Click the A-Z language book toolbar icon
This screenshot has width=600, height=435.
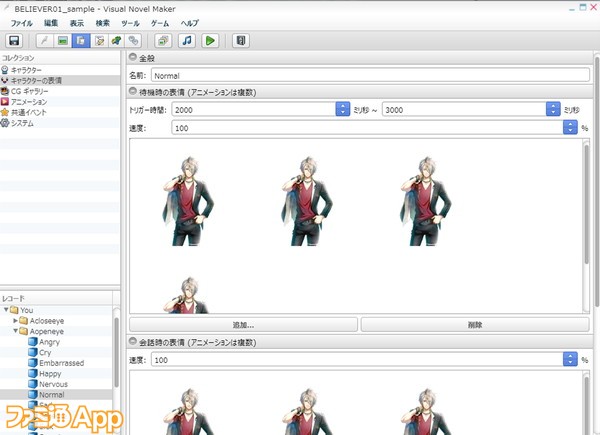(x=241, y=41)
